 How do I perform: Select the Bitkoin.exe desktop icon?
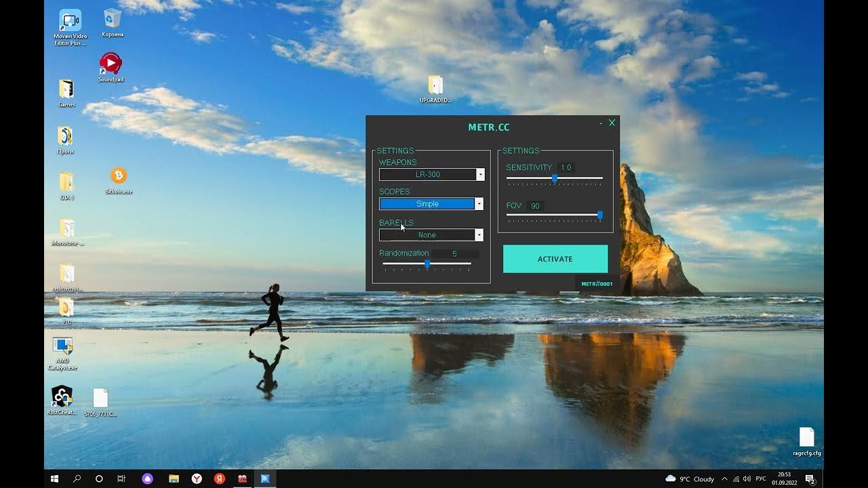pos(119,180)
